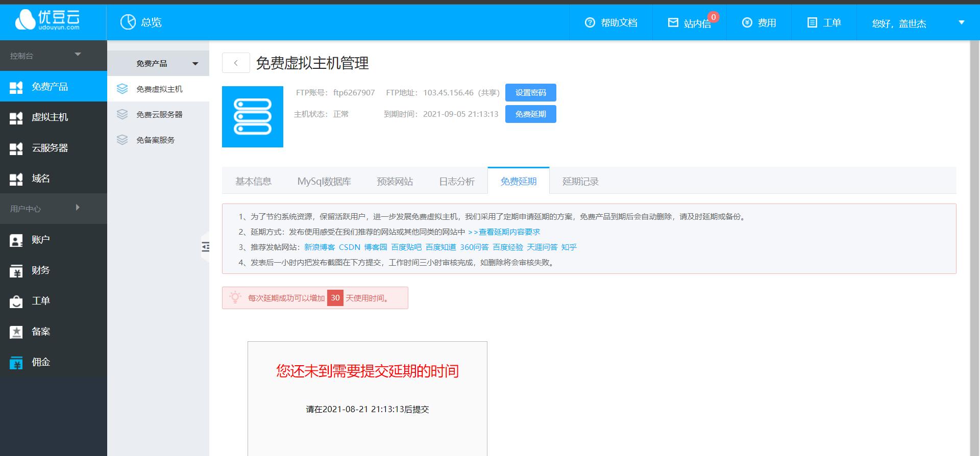980x456 pixels.
Task: Open the 新浪博客 link
Action: 320,247
